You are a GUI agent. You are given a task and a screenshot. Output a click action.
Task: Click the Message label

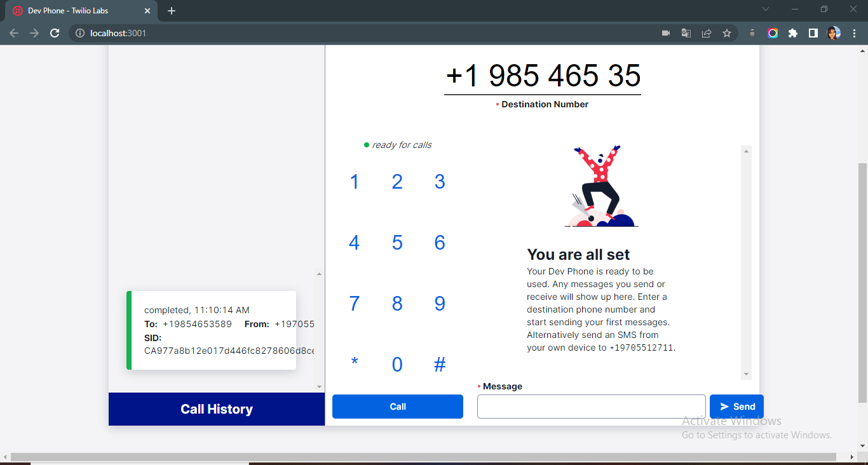coord(502,386)
